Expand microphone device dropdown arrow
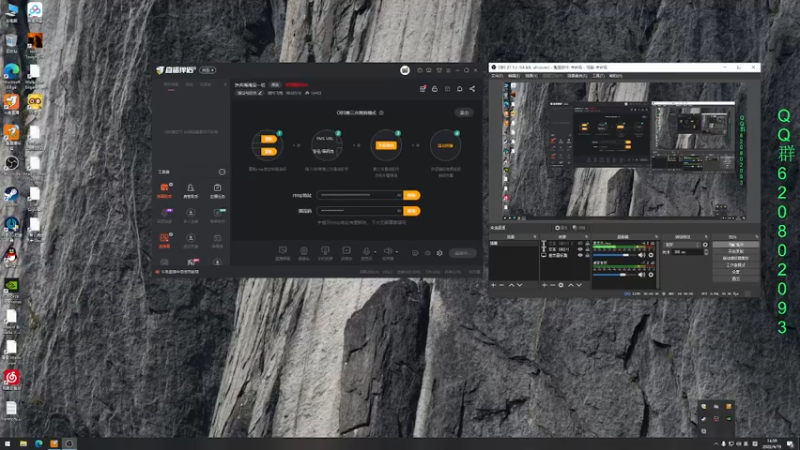This screenshot has height=450, width=800. (x=375, y=252)
